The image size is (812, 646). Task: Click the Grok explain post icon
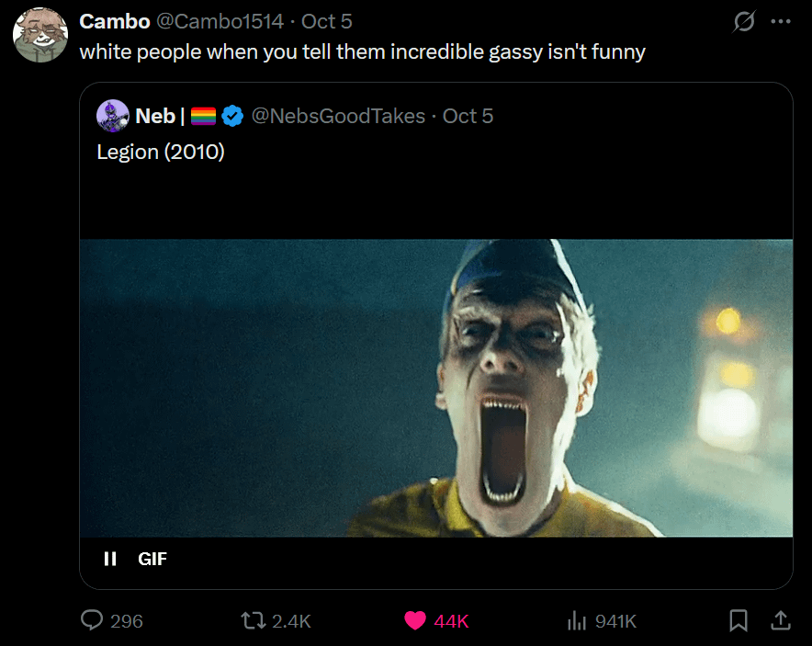[744, 22]
